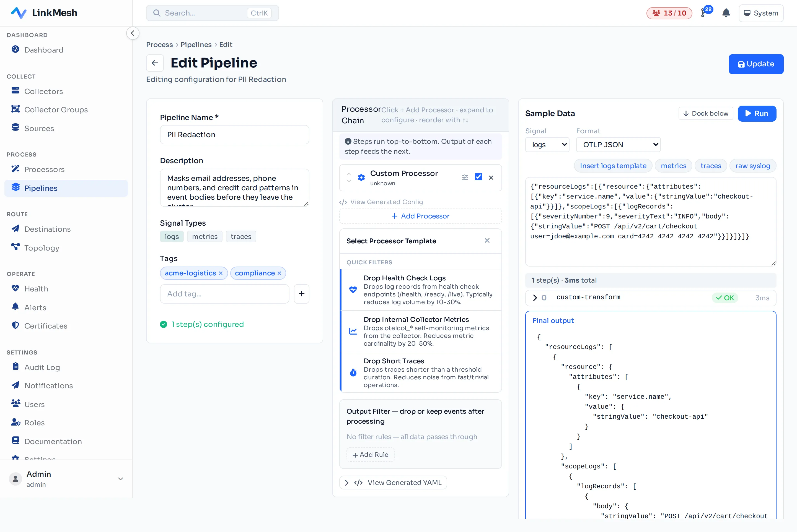797x532 pixels.
Task: Click Add Processor
Action: pyautogui.click(x=420, y=216)
